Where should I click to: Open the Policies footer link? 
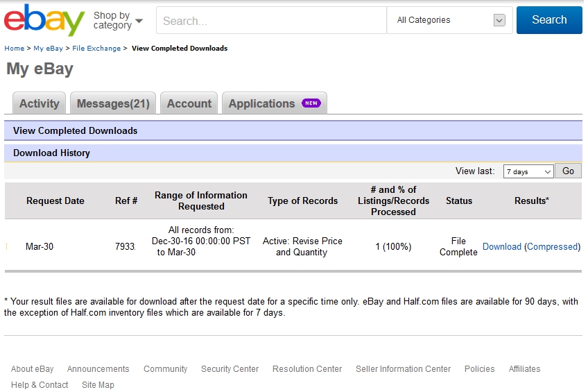pyautogui.click(x=480, y=369)
